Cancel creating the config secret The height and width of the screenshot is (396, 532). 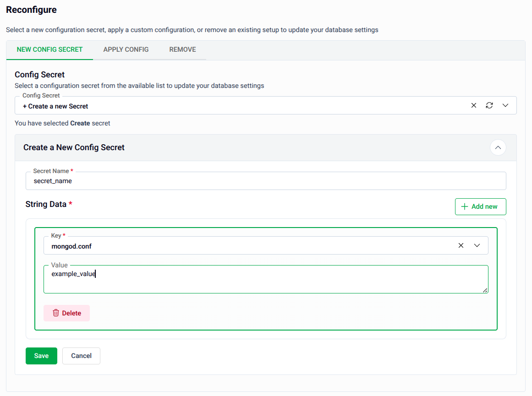coord(81,356)
